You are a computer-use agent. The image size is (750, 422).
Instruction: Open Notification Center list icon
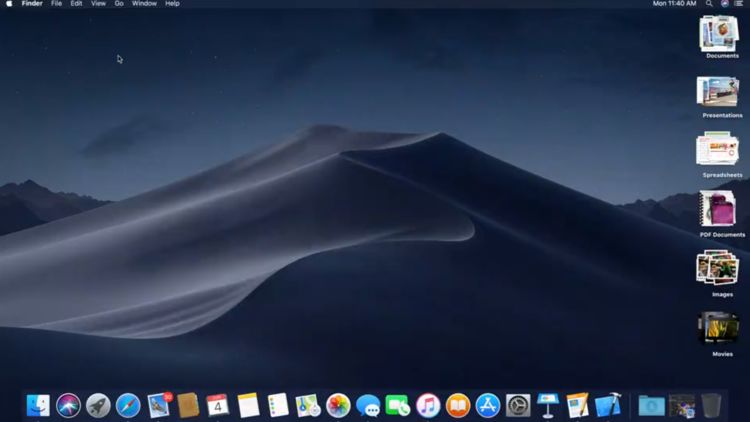pyautogui.click(x=739, y=4)
